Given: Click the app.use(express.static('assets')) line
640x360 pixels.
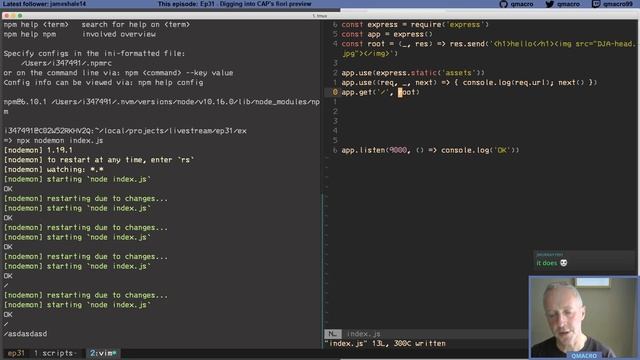Looking at the screenshot, I should pos(413,73).
